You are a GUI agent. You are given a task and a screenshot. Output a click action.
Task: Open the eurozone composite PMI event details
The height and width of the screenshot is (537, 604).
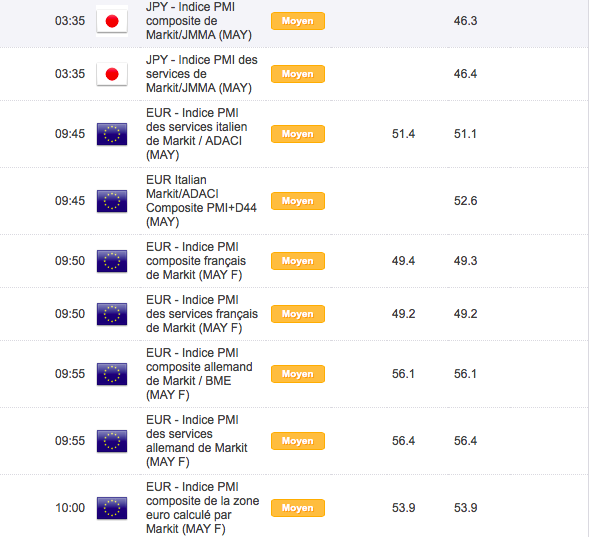tap(198, 508)
